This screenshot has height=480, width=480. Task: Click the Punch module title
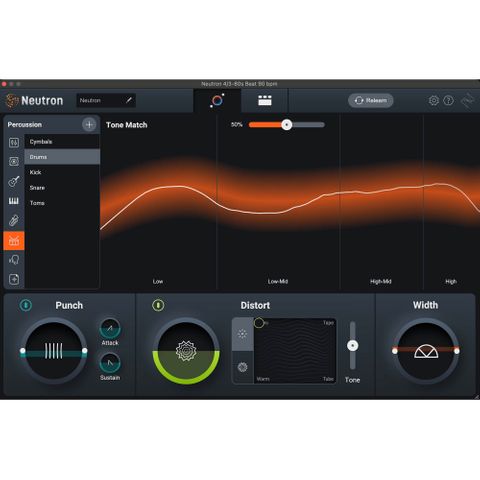pos(69,305)
